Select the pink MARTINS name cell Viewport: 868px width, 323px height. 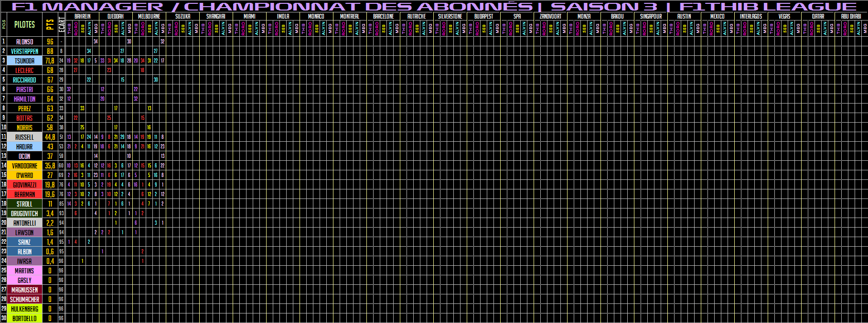(24, 271)
